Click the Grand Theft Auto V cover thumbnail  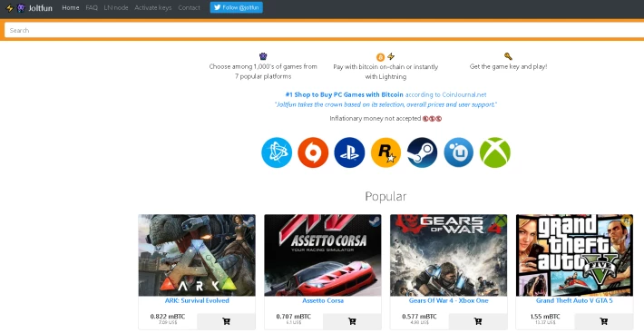tap(574, 255)
